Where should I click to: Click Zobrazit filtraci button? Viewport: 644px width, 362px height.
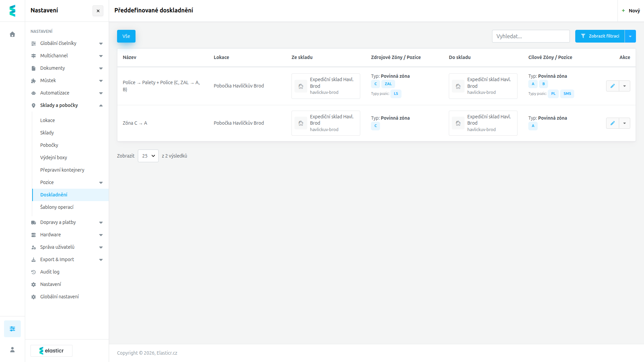coord(600,36)
